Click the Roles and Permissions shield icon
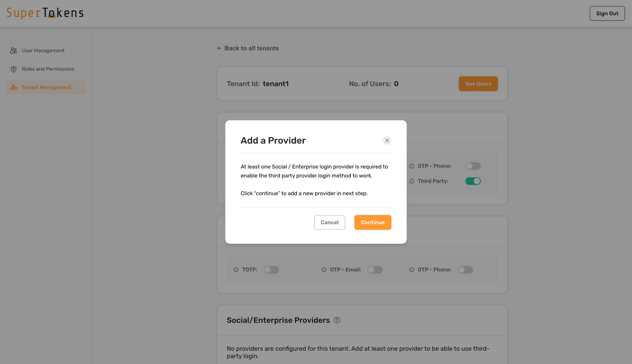 click(13, 69)
